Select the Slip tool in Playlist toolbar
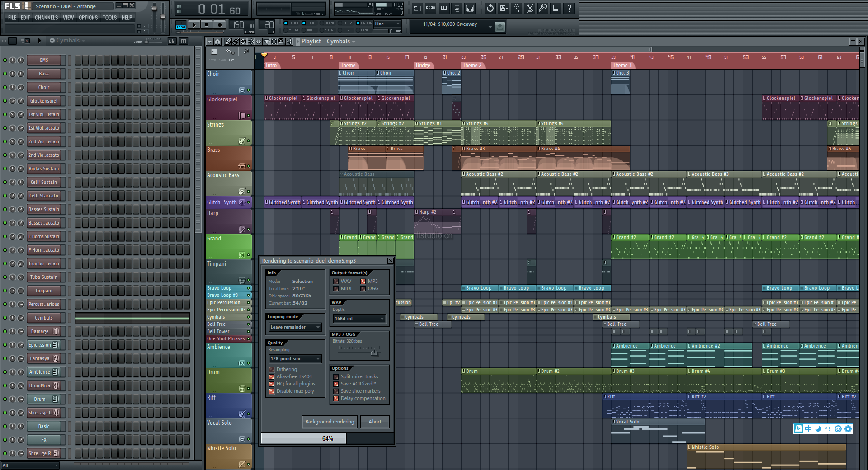 [x=259, y=42]
